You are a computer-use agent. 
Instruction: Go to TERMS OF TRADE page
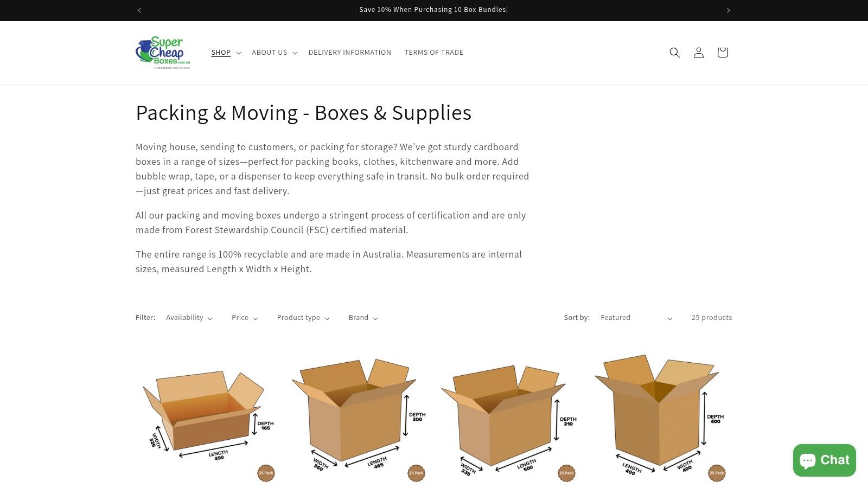(434, 53)
